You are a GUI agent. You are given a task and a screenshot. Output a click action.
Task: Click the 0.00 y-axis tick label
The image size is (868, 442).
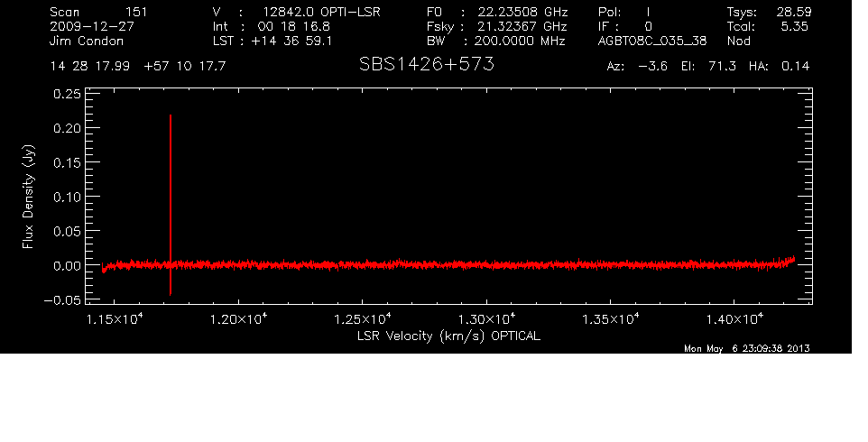(67, 266)
